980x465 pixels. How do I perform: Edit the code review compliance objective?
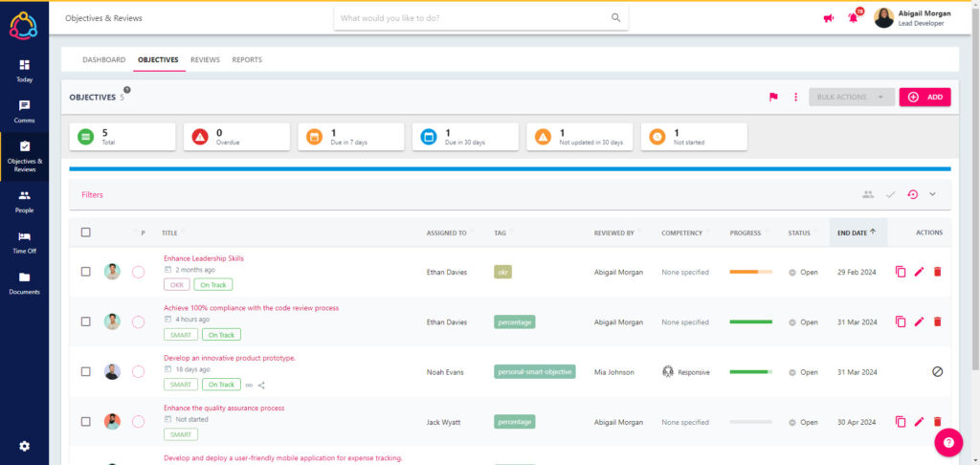tap(919, 321)
